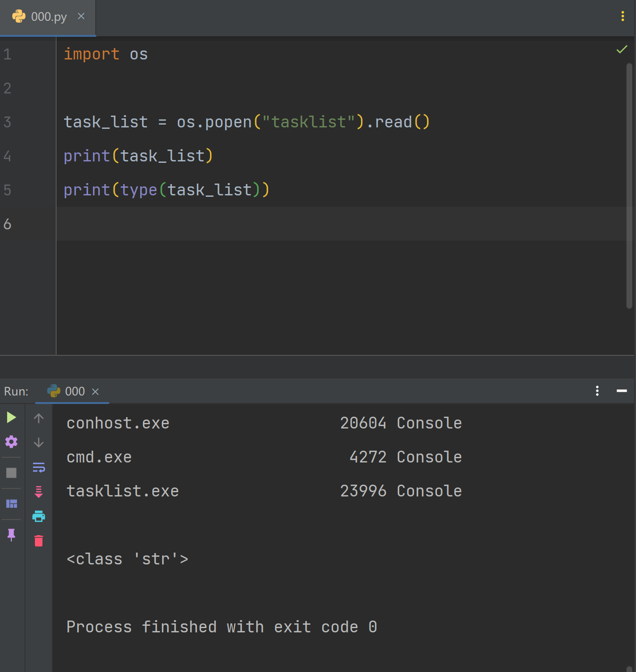Click PID value 4272 in the output
This screenshot has height=672, width=636.
pyautogui.click(x=368, y=457)
